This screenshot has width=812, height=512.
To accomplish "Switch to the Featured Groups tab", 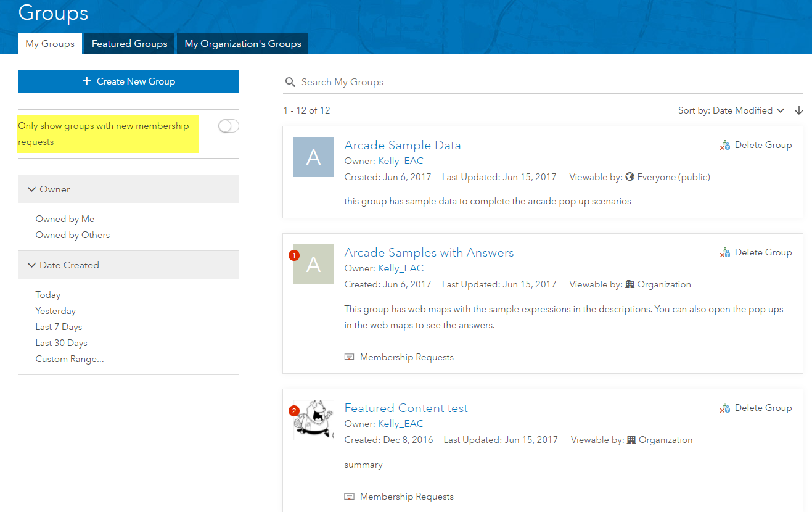I will pos(129,44).
